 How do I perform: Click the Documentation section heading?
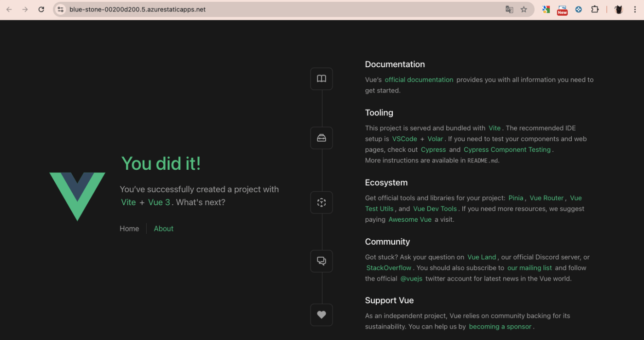click(x=395, y=64)
